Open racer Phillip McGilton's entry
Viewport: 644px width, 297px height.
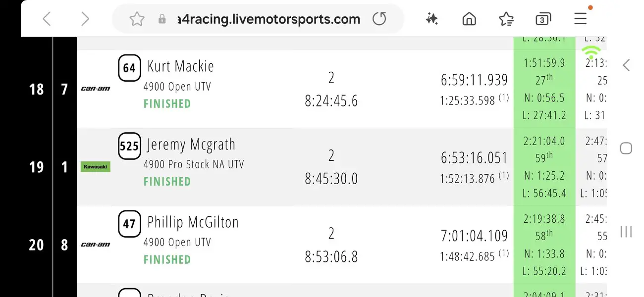[193, 222]
